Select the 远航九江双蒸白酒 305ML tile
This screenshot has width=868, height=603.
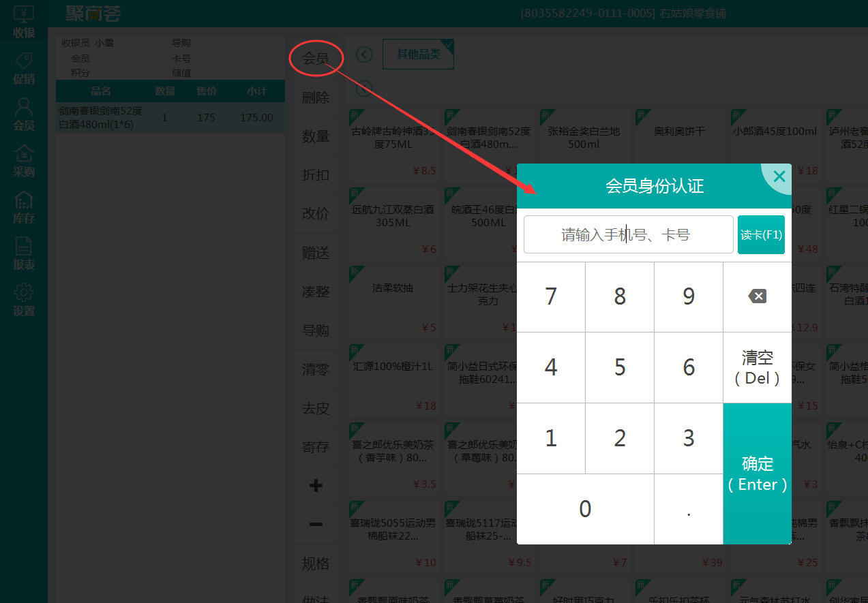pyautogui.click(x=393, y=223)
